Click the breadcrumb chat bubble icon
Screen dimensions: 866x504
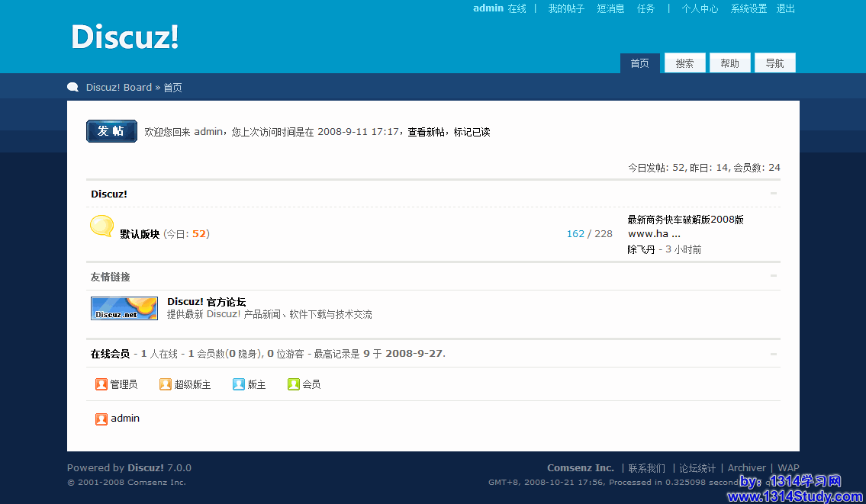coord(73,87)
